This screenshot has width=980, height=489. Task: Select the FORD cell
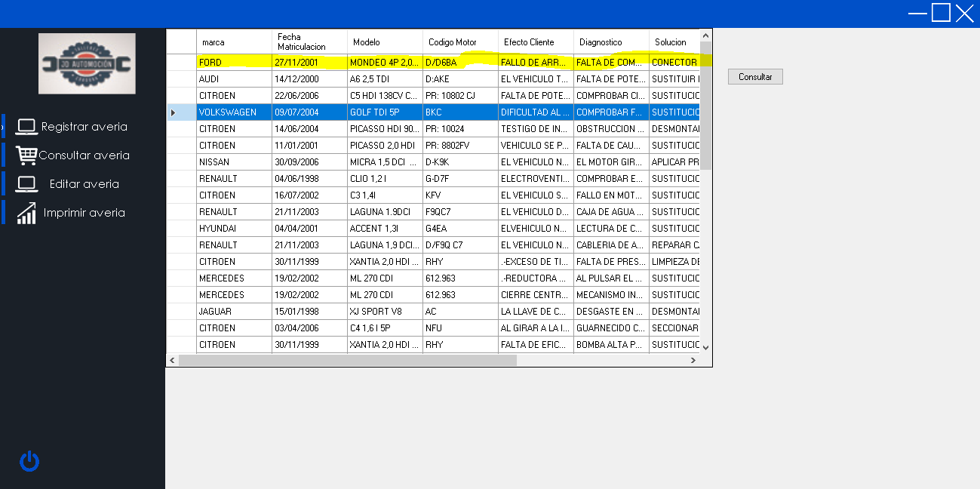[234, 63]
